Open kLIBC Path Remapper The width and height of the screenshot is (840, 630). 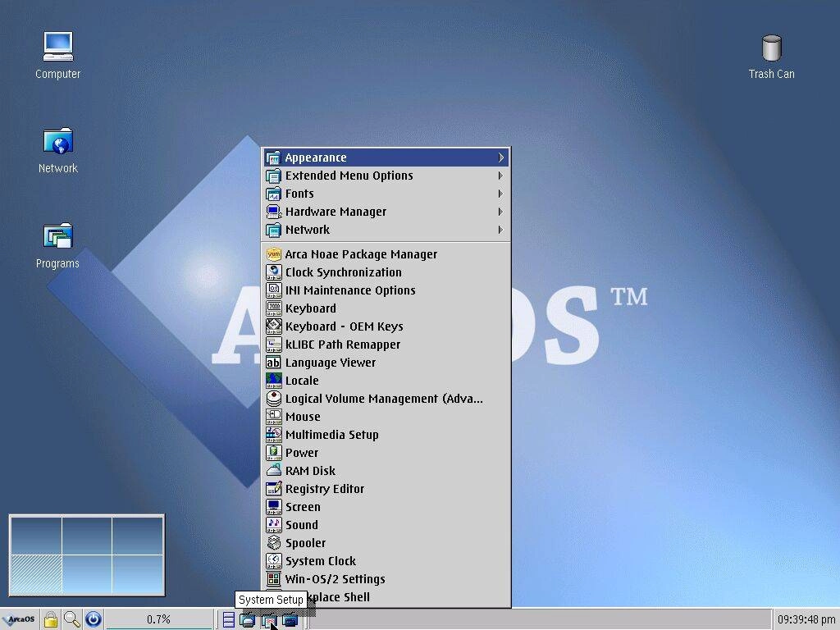click(386, 345)
